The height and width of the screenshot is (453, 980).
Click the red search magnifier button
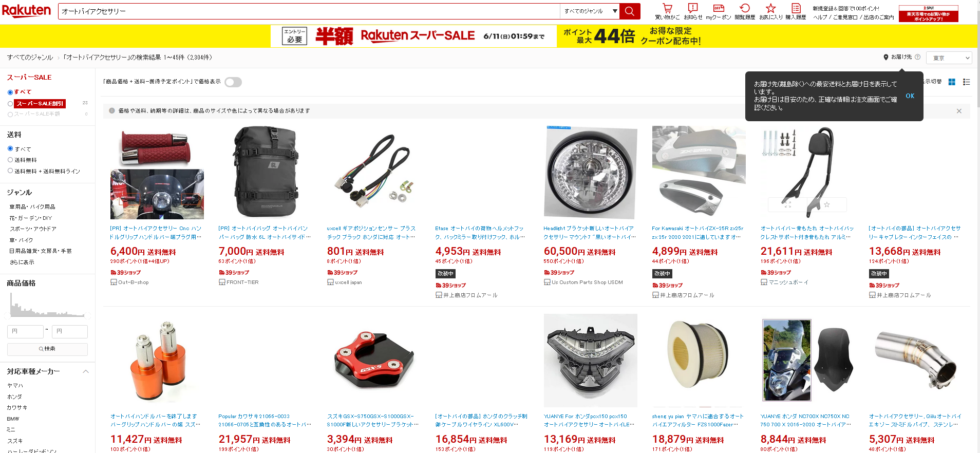coord(630,11)
